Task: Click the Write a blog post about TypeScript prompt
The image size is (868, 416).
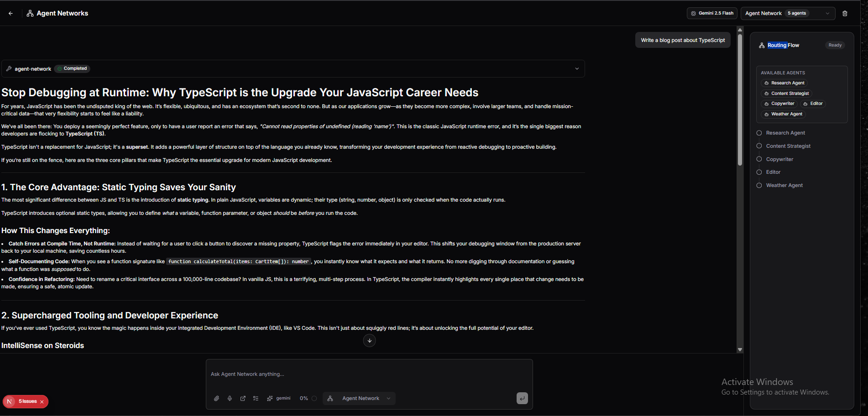Action: click(683, 40)
